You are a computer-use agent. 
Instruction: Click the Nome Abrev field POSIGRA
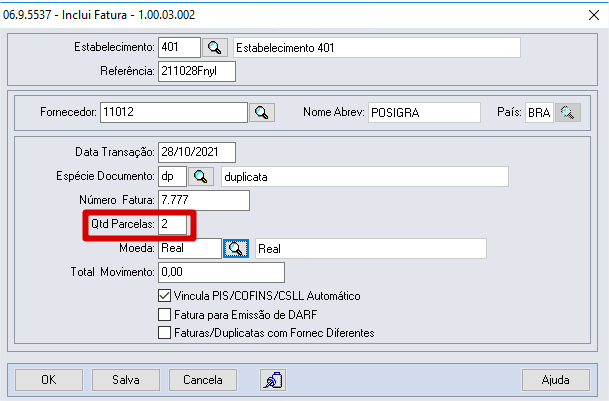click(424, 112)
